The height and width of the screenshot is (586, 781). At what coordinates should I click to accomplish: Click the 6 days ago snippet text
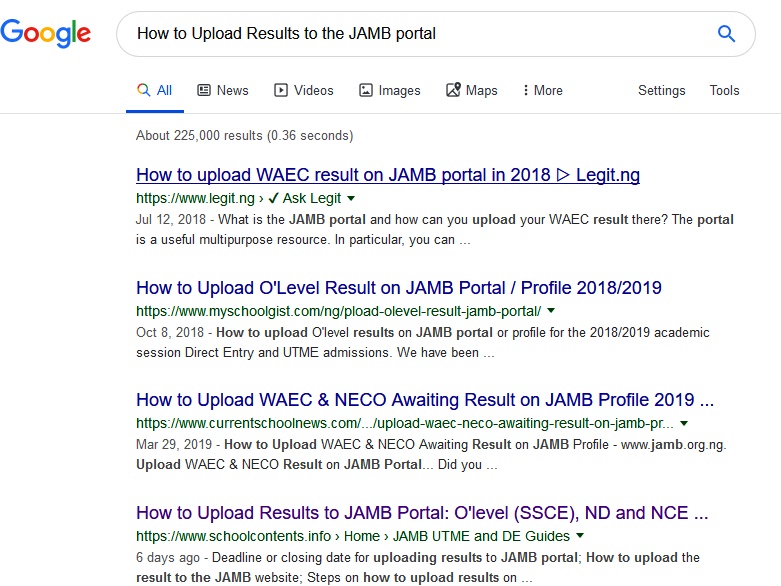click(168, 557)
